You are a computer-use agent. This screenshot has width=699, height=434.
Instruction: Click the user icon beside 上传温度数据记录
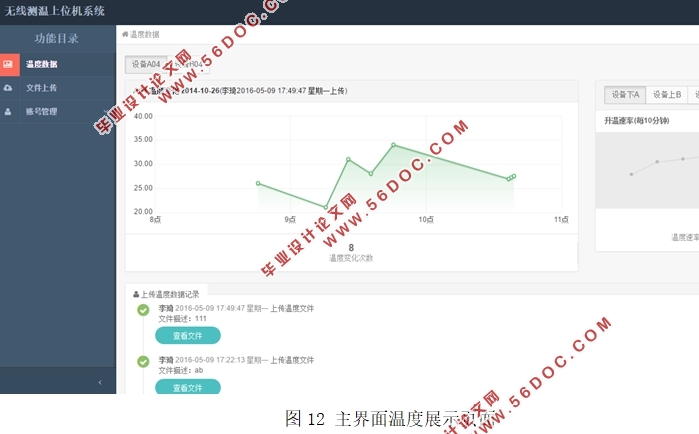136,294
